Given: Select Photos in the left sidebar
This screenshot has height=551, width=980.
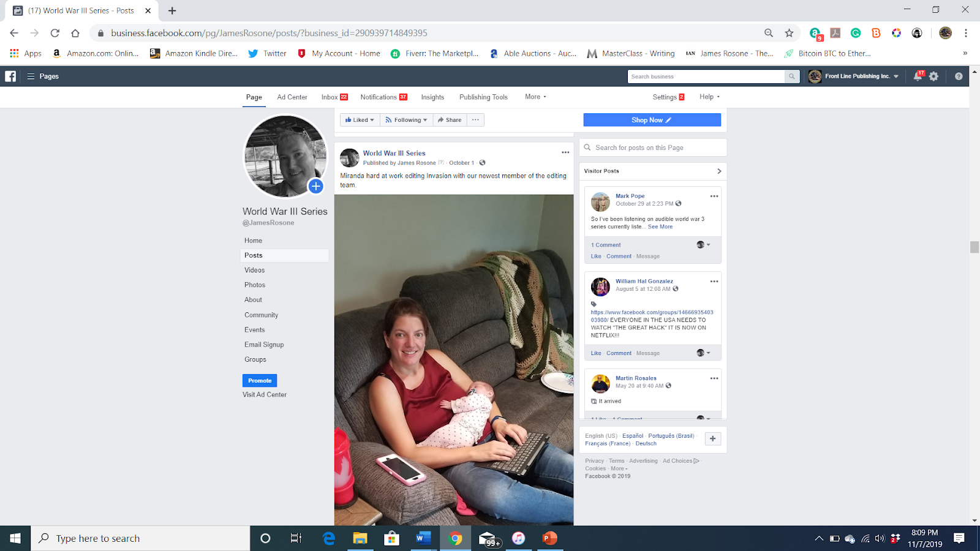Looking at the screenshot, I should pos(255,285).
